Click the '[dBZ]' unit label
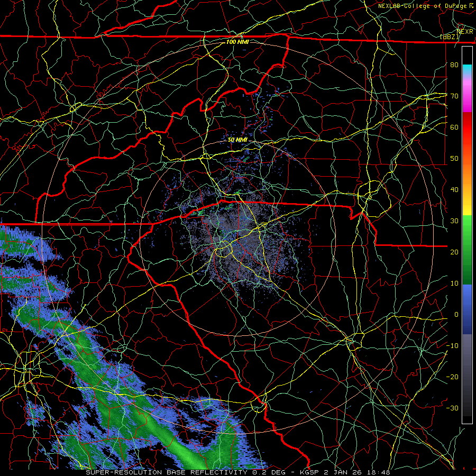The image size is (476, 476). [450, 37]
